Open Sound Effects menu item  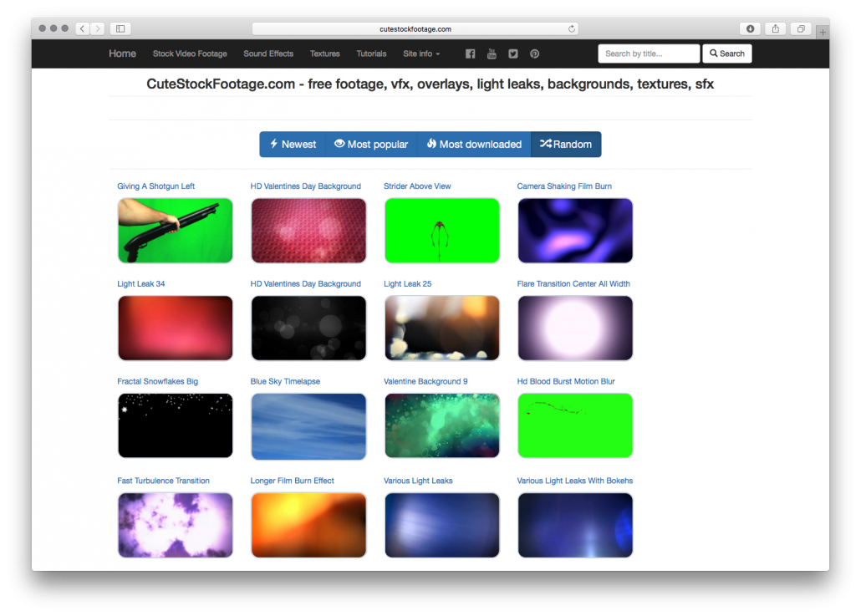coord(268,53)
